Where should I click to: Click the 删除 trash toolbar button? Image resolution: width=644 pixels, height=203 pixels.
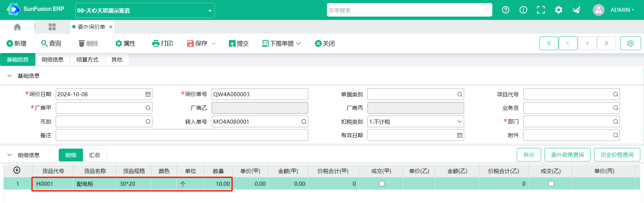pyautogui.click(x=88, y=43)
